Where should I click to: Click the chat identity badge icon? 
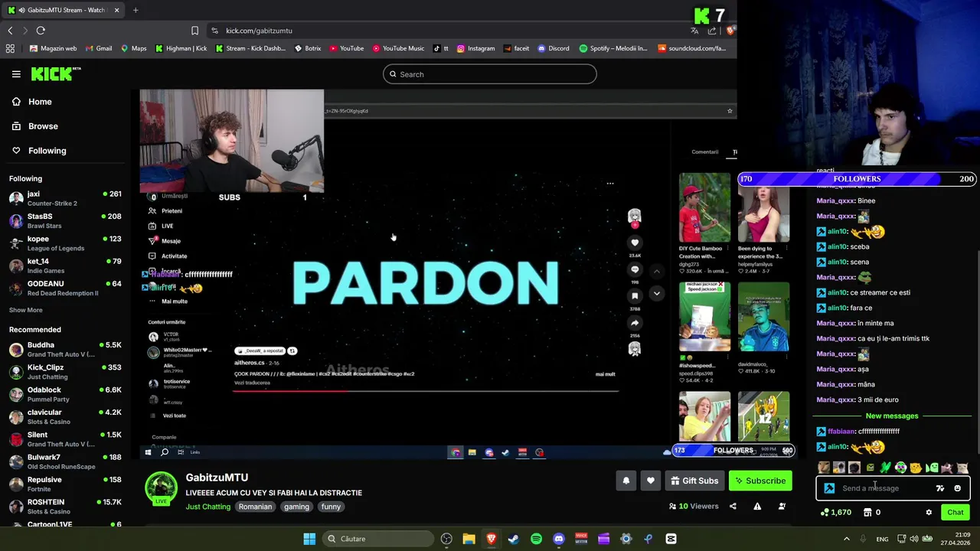(829, 488)
